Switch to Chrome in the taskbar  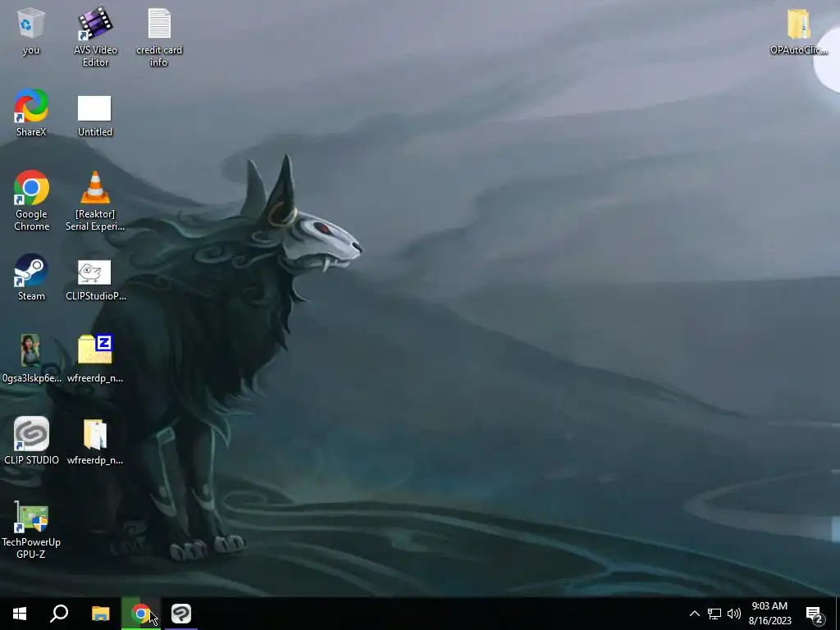(x=141, y=614)
